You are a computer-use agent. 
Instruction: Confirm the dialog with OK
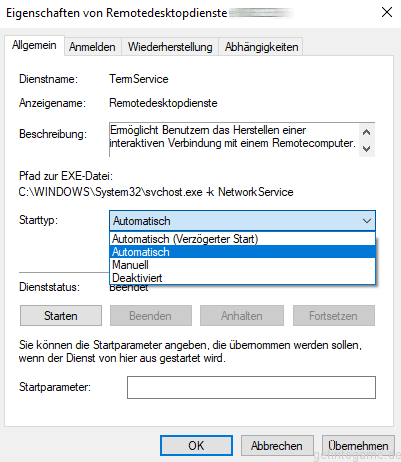(x=196, y=445)
